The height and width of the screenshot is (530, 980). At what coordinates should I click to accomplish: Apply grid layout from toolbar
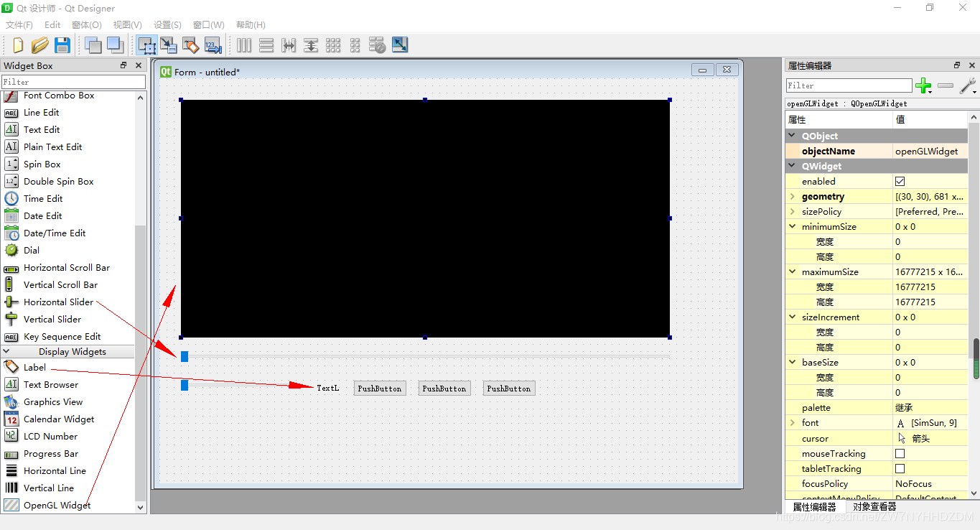[333, 45]
